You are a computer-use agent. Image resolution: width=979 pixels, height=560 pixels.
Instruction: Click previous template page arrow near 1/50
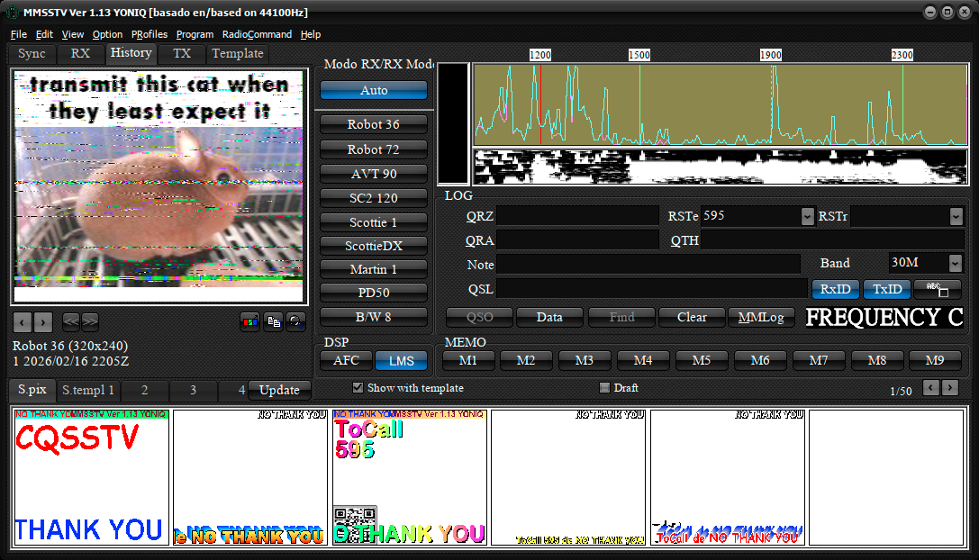pos(931,387)
